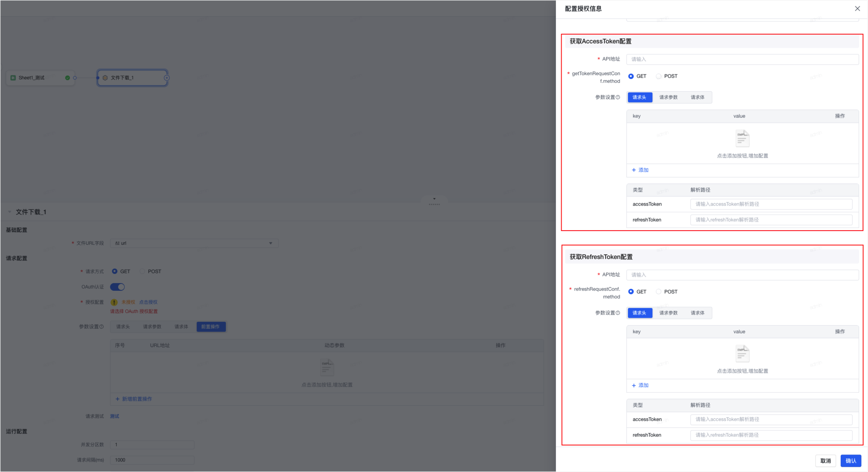Click the 参数设置 help icon in AccessToken section
The width and height of the screenshot is (868, 472).
[618, 97]
